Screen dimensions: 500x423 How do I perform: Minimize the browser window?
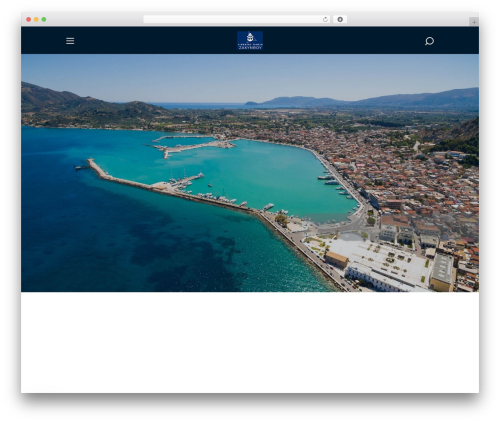tap(36, 19)
